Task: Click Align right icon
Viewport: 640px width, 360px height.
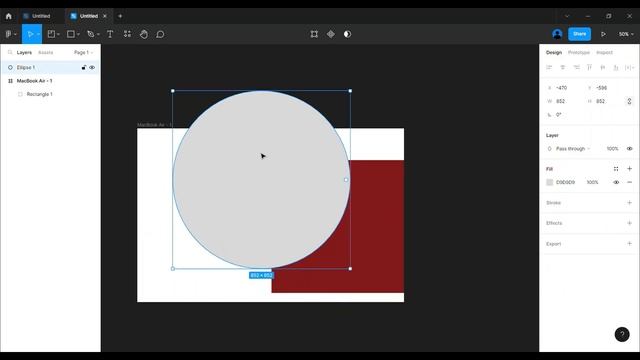Action: tap(576, 67)
